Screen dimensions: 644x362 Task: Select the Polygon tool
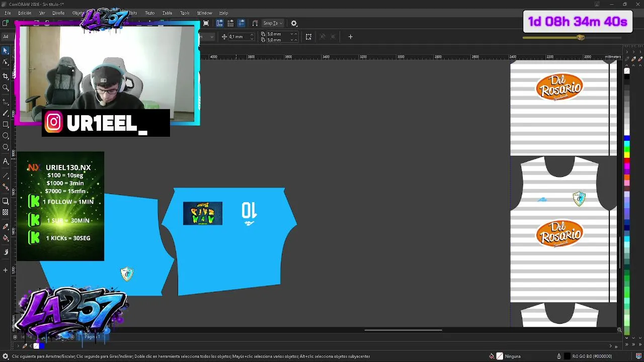[x=6, y=147]
